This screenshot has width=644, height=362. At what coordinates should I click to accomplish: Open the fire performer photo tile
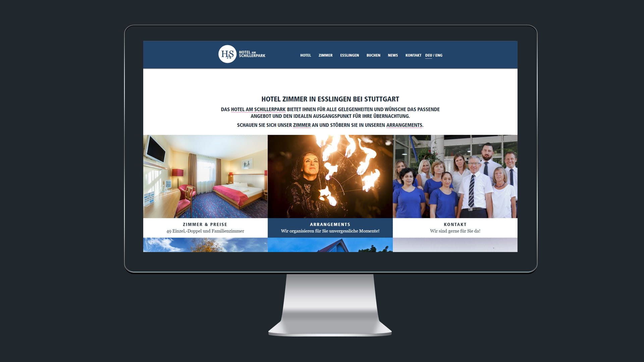pos(330,177)
